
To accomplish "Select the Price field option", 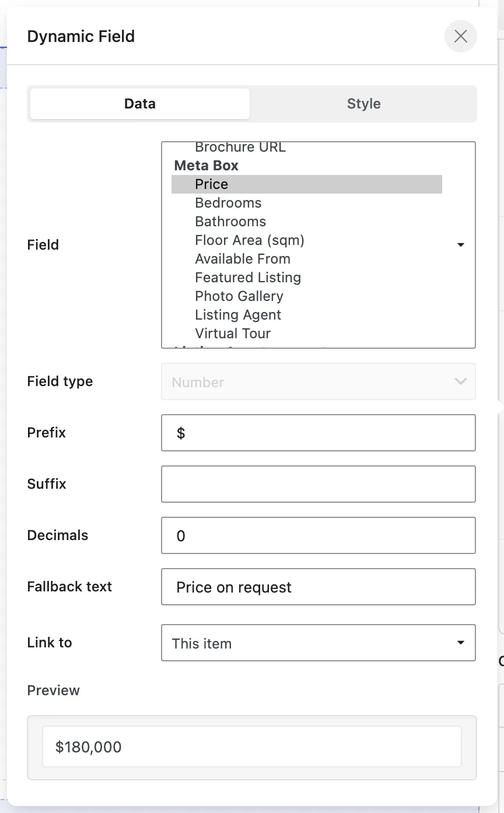I will pos(307,184).
